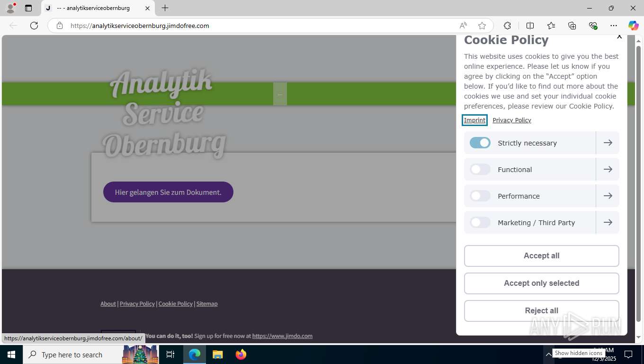Open the Copilot sidebar icon

633,26
